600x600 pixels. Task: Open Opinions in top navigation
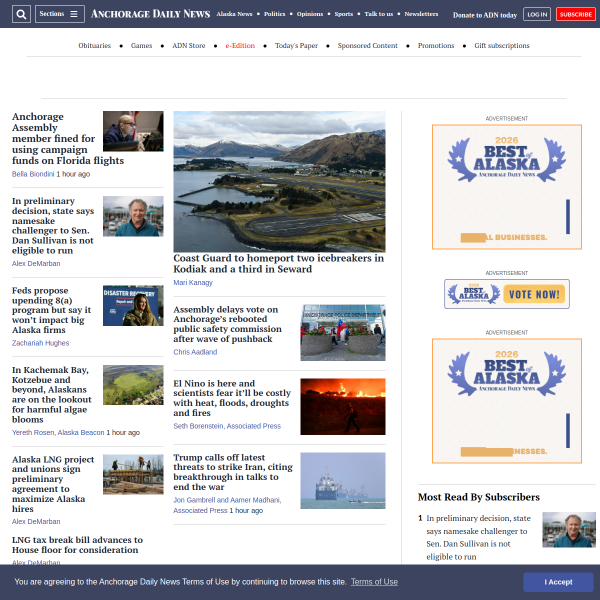click(x=310, y=14)
